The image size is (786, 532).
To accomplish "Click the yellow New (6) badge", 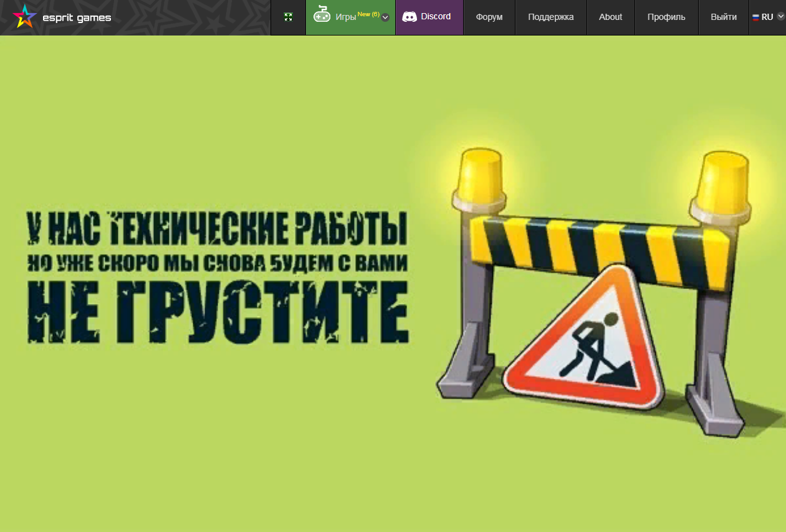I will tap(368, 14).
